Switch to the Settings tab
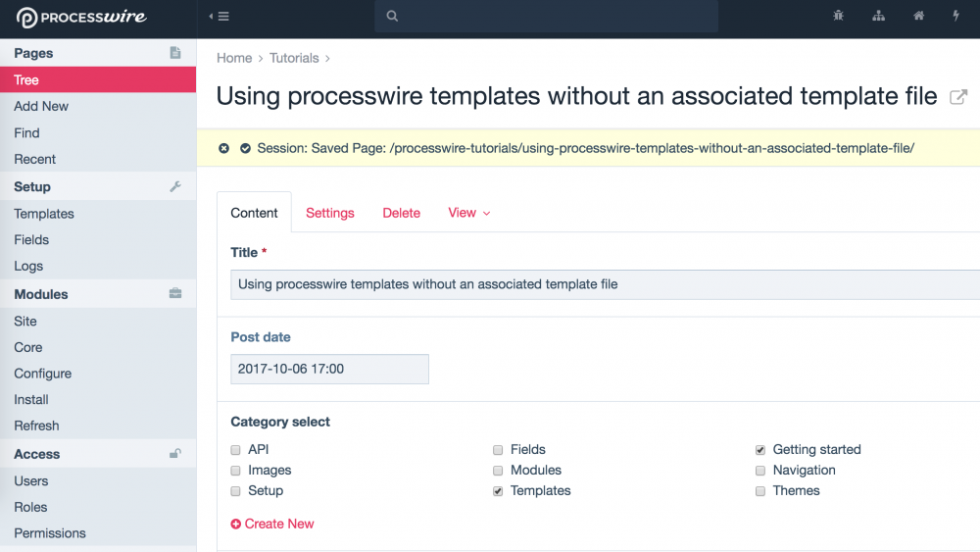Screen dimensions: 980x552 [330, 213]
